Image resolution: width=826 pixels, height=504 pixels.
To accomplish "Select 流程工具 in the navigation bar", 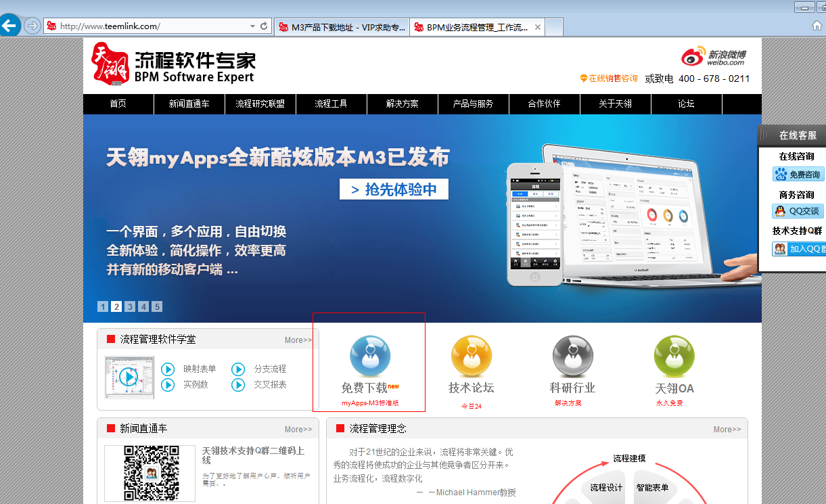I will [331, 104].
